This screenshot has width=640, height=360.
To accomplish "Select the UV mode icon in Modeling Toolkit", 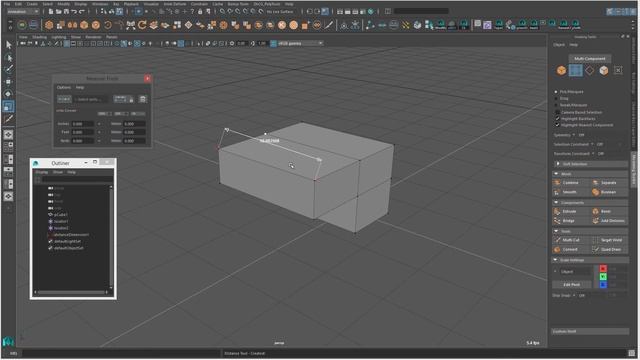I will coord(618,71).
